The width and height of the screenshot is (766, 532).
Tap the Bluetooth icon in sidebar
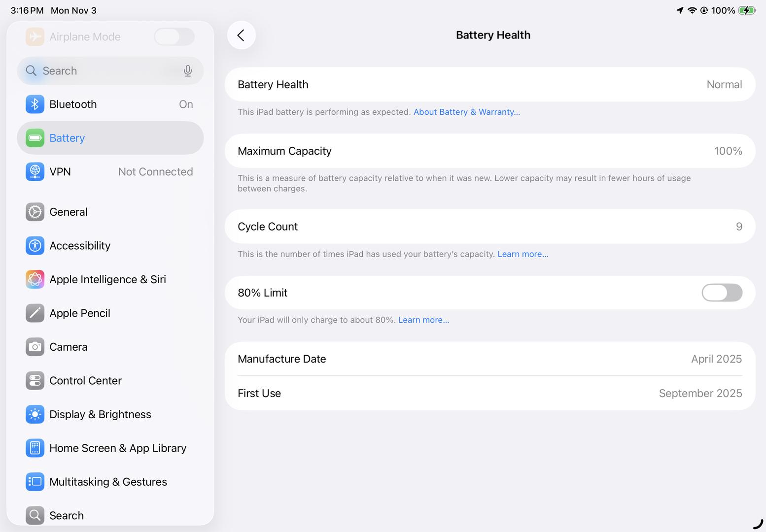[x=35, y=104]
